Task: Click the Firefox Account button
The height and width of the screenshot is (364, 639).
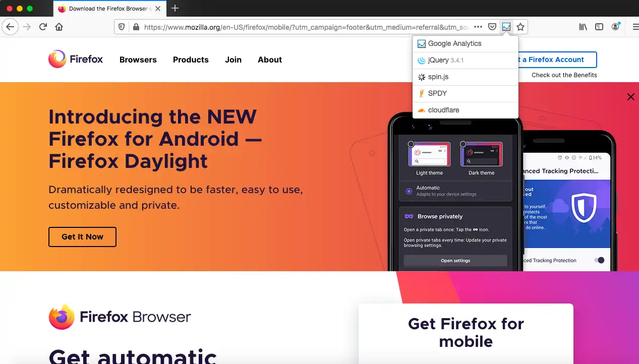Action: coord(557,59)
